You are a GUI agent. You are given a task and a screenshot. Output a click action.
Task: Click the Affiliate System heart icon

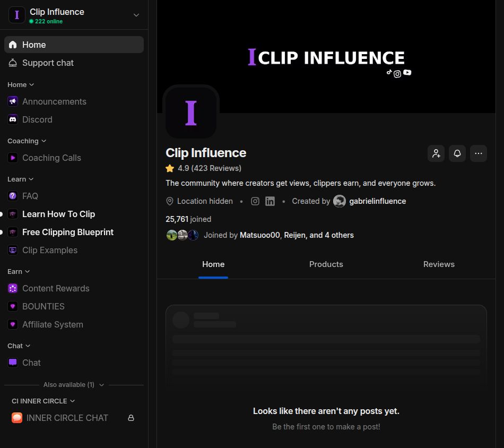coord(13,324)
